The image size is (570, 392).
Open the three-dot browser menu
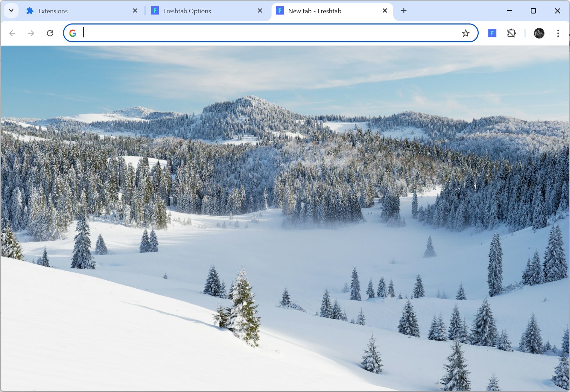pos(558,33)
